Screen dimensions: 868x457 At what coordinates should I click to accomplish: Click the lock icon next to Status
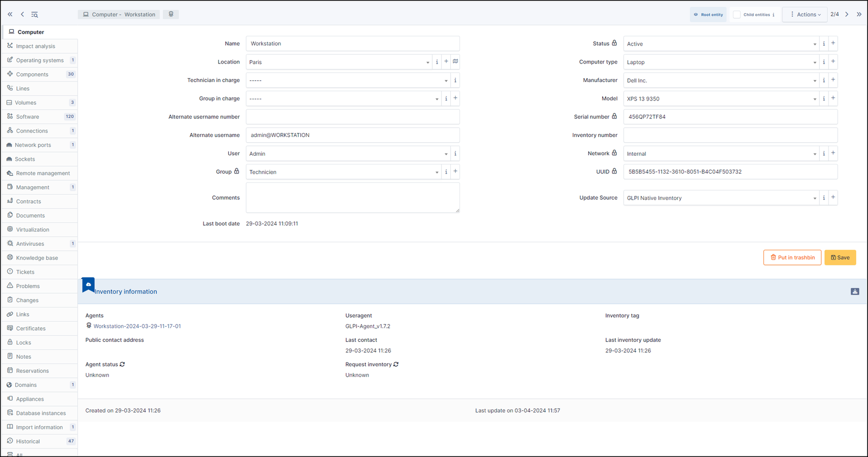tap(615, 43)
